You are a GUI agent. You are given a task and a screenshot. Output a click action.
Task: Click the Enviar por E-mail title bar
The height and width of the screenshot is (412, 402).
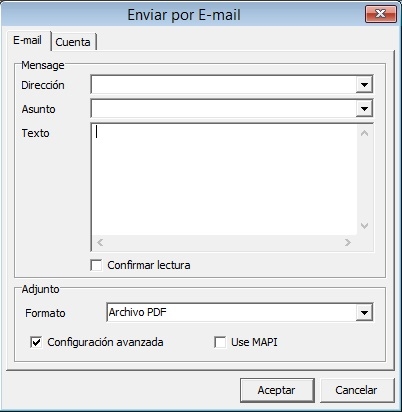click(184, 15)
